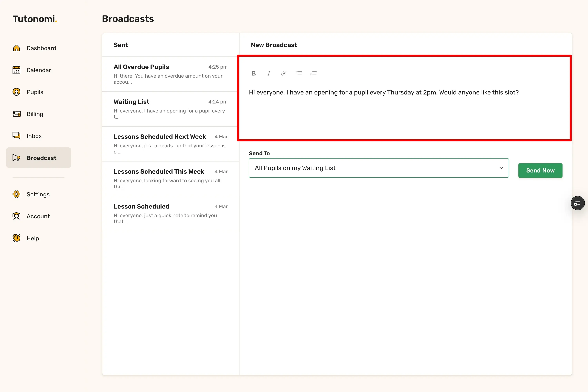Open the Inbox page
Image resolution: width=588 pixels, height=392 pixels.
[34, 136]
